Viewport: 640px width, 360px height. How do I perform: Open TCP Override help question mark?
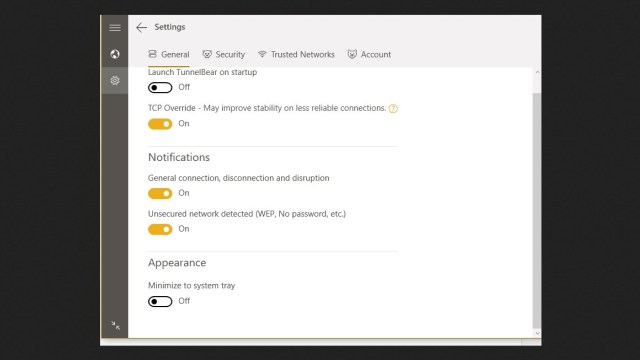pos(393,109)
